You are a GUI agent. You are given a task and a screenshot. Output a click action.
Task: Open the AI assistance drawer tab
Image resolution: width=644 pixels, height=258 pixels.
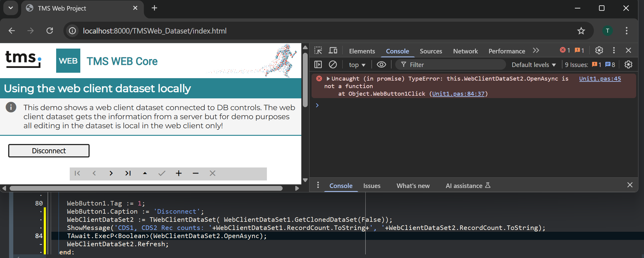tap(468, 186)
